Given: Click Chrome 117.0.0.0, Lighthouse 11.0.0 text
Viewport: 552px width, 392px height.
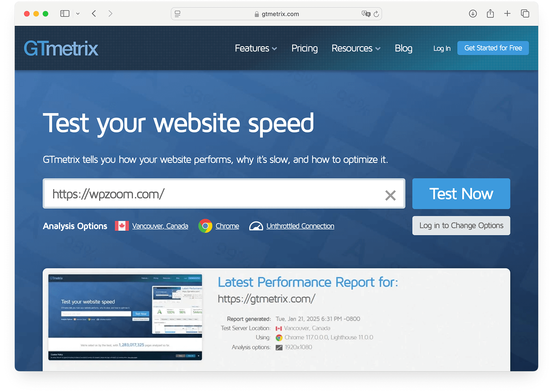Looking at the screenshot, I should pos(329,337).
